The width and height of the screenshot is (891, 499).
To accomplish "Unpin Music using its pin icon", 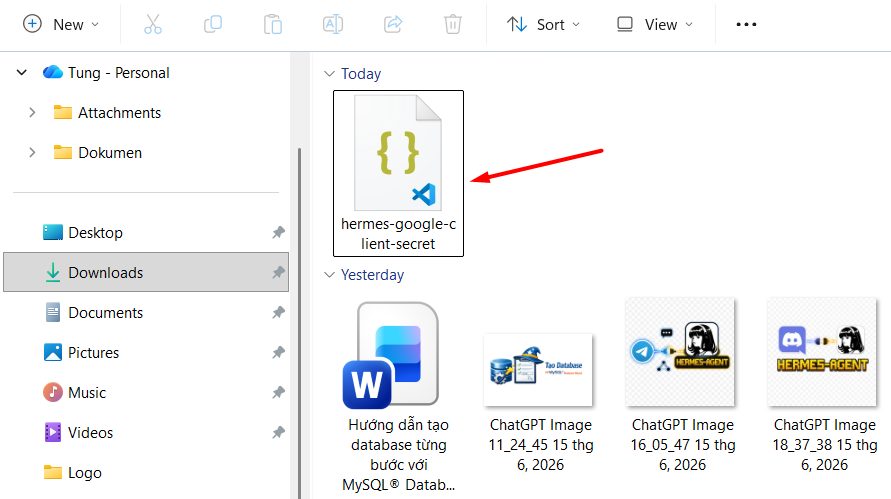I will click(x=278, y=392).
